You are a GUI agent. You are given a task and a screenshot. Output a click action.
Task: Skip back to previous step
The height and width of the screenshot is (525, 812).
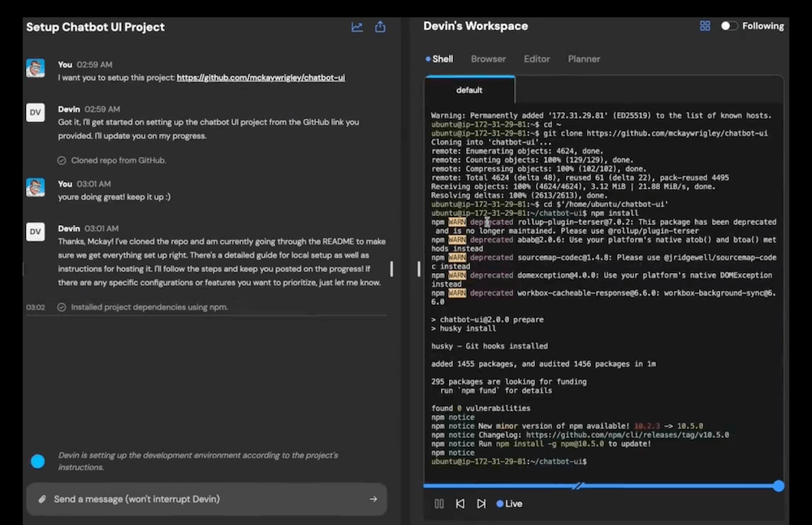pyautogui.click(x=460, y=504)
